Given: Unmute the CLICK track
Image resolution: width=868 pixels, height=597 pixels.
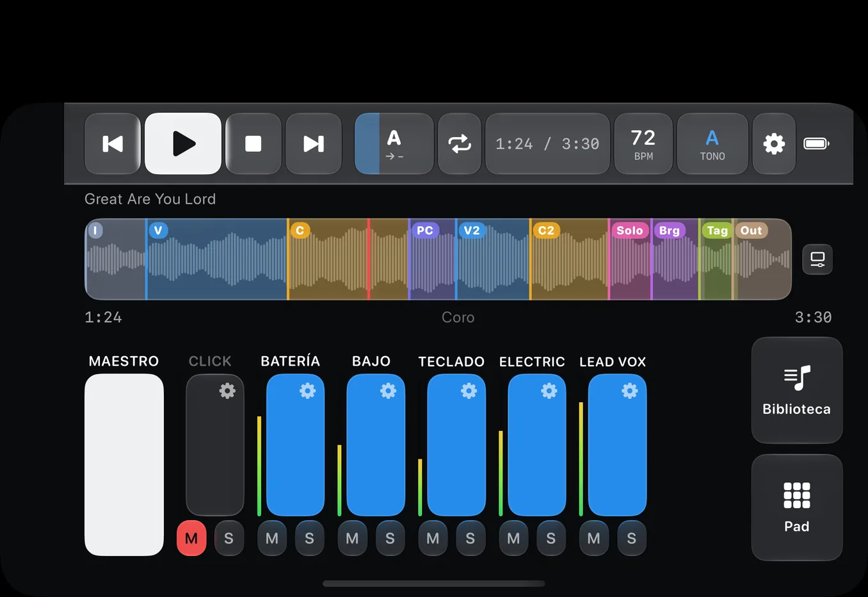Looking at the screenshot, I should 191,538.
